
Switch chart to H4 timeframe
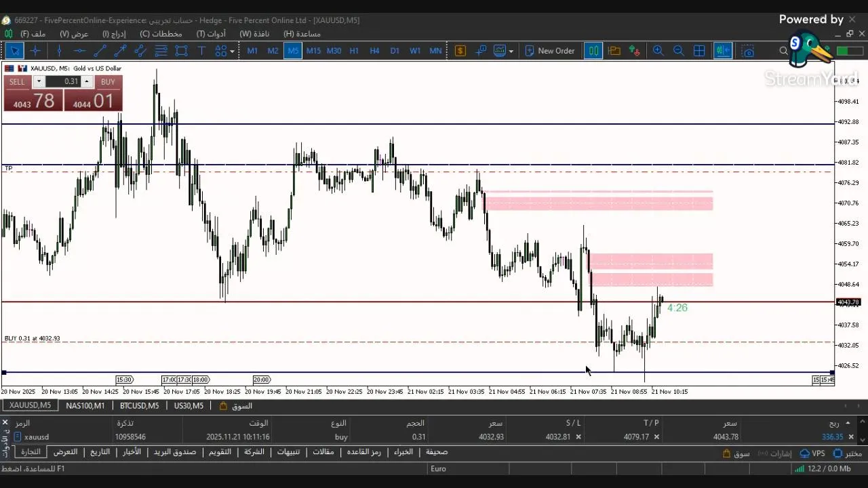coord(374,51)
